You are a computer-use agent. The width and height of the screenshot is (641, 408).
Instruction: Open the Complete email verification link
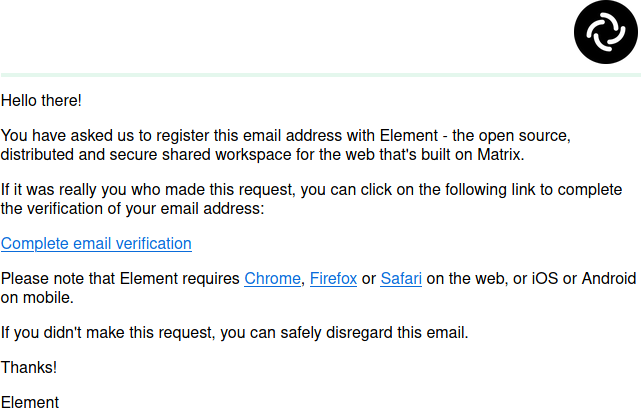pyautogui.click(x=96, y=243)
